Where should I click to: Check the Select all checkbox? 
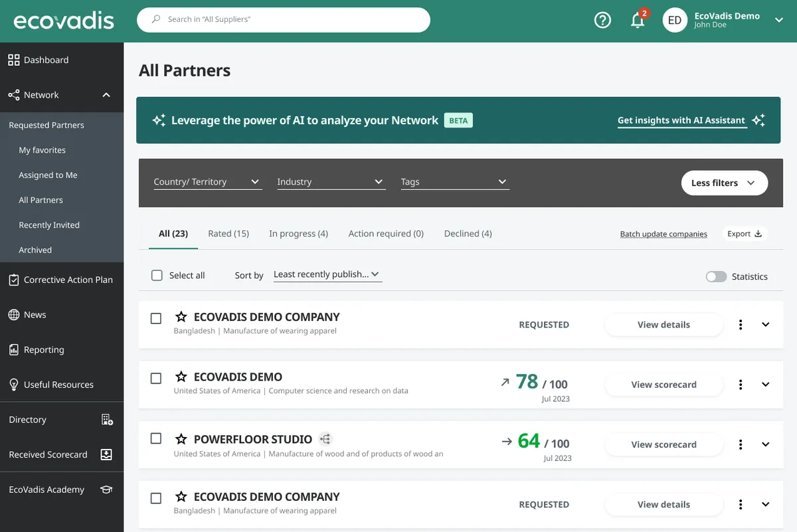[x=157, y=275]
